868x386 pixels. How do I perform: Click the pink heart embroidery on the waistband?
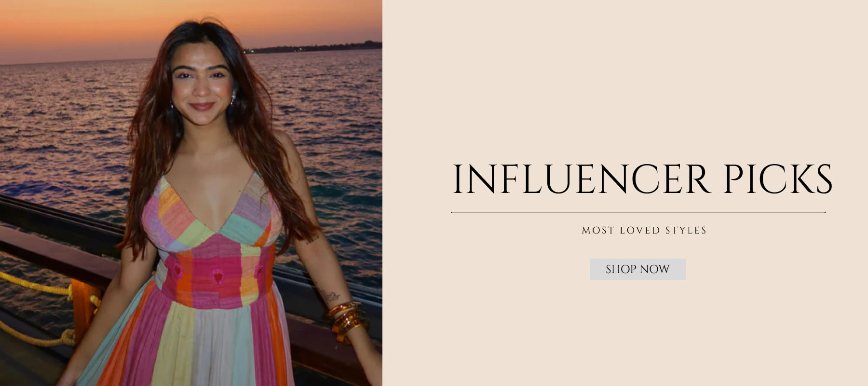pyautogui.click(x=219, y=277)
